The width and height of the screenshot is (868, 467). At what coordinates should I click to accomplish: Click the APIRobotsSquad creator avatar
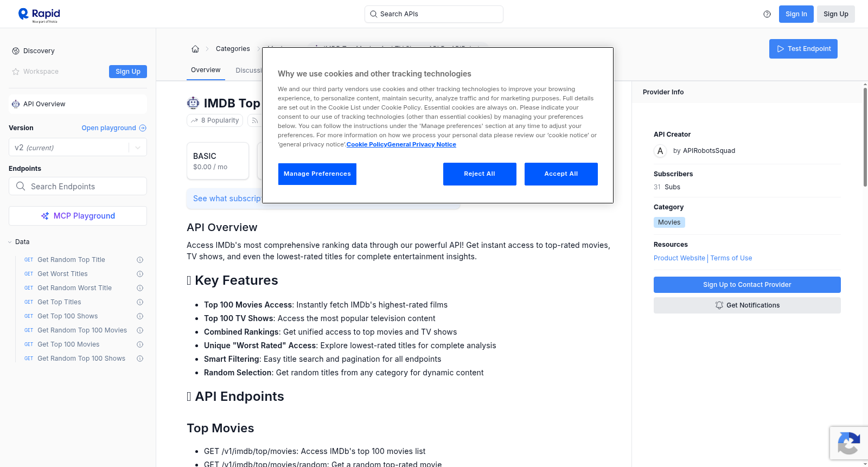660,151
